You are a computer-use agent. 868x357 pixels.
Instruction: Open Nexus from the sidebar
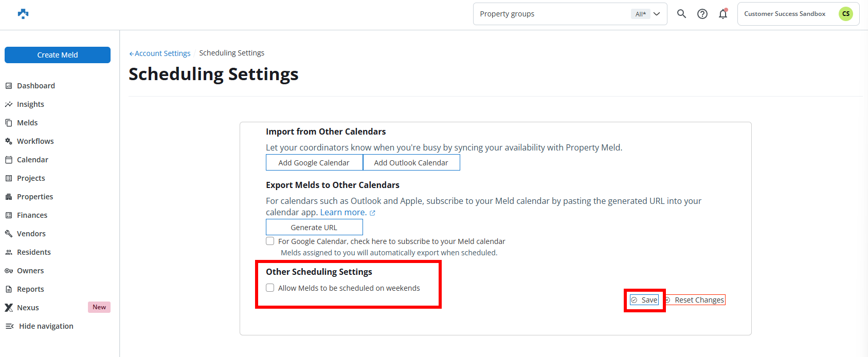28,308
